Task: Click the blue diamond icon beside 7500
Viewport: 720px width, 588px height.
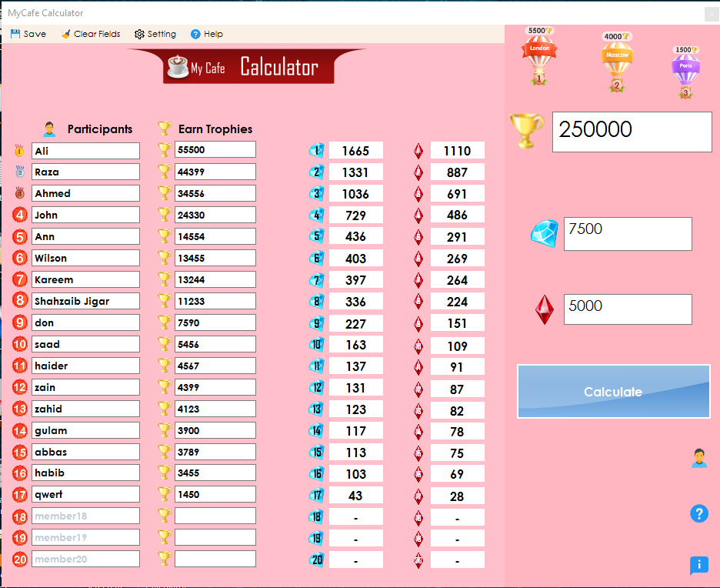Action: click(545, 233)
